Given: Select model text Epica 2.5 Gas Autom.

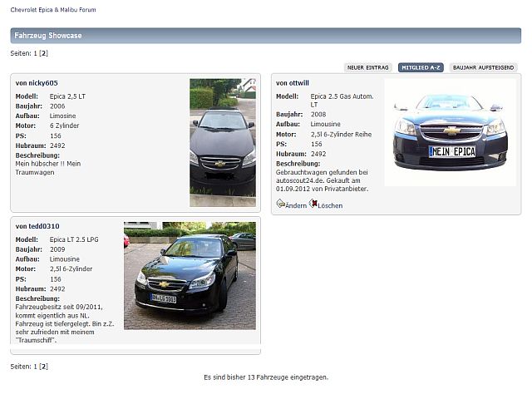Looking at the screenshot, I should tap(342, 96).
